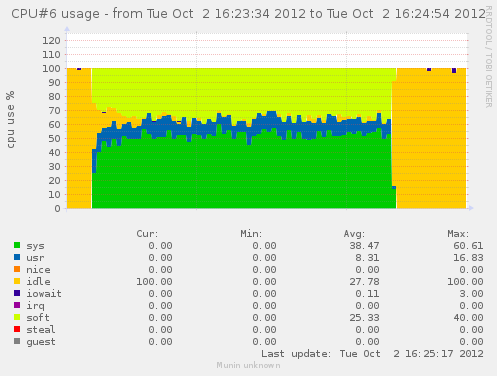Click the dark blue iowait legend swatch

[17, 293]
